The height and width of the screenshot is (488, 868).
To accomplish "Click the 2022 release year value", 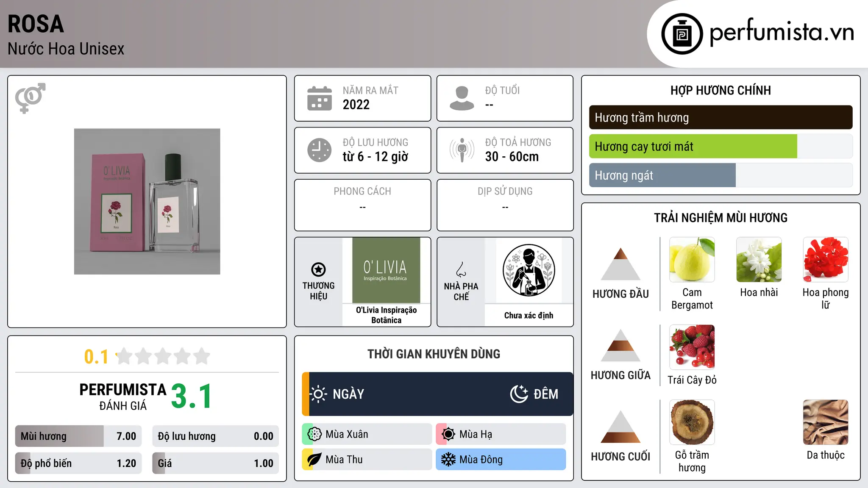I will click(356, 105).
